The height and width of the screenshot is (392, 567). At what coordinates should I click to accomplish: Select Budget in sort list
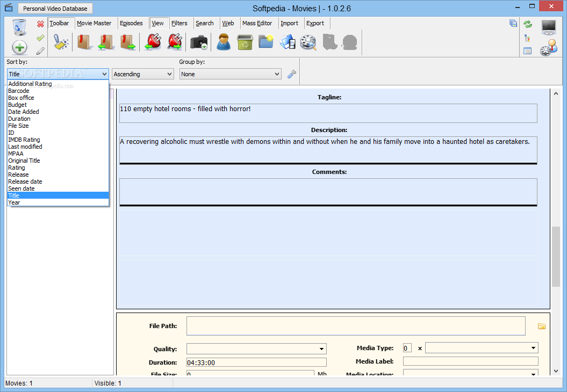pos(58,105)
